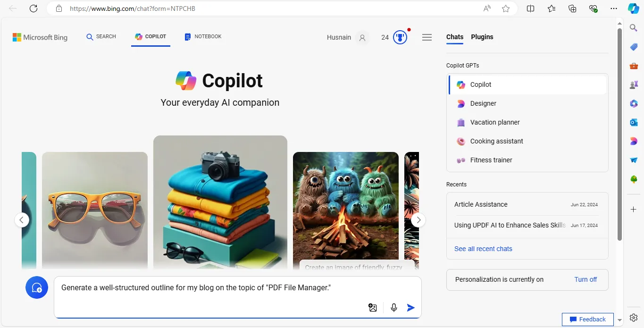Open Microsoft Rewards showing 24 points
The width and height of the screenshot is (644, 328).
(x=400, y=37)
